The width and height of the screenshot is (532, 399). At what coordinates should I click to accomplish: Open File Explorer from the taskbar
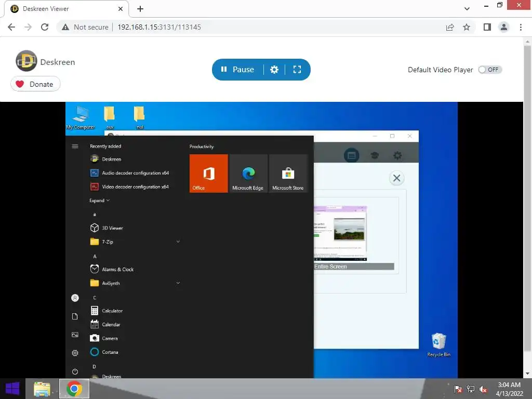tap(42, 389)
